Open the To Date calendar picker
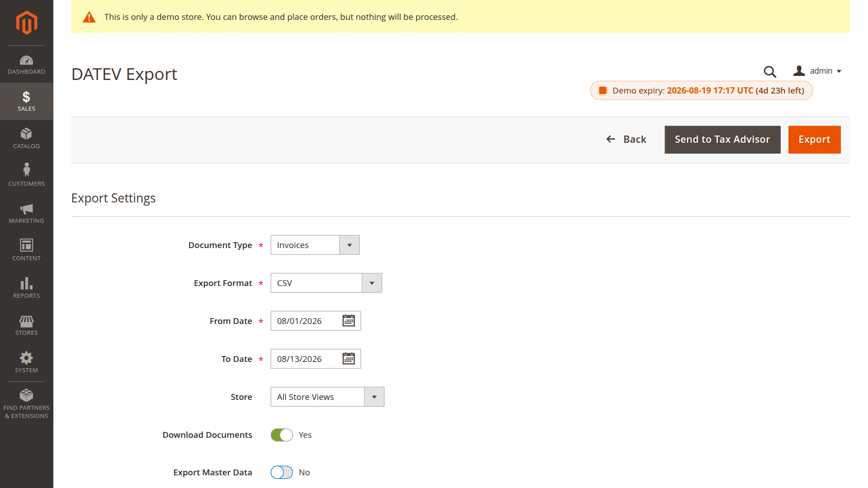Viewport: 868px width, 488px height. [349, 359]
